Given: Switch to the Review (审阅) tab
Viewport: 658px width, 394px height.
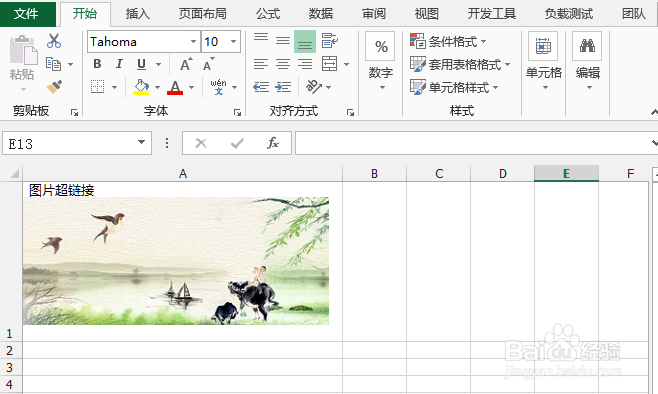Looking at the screenshot, I should pos(374,14).
